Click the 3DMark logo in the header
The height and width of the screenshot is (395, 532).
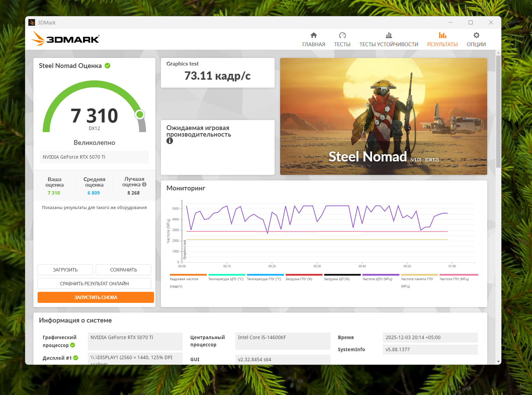tap(65, 39)
